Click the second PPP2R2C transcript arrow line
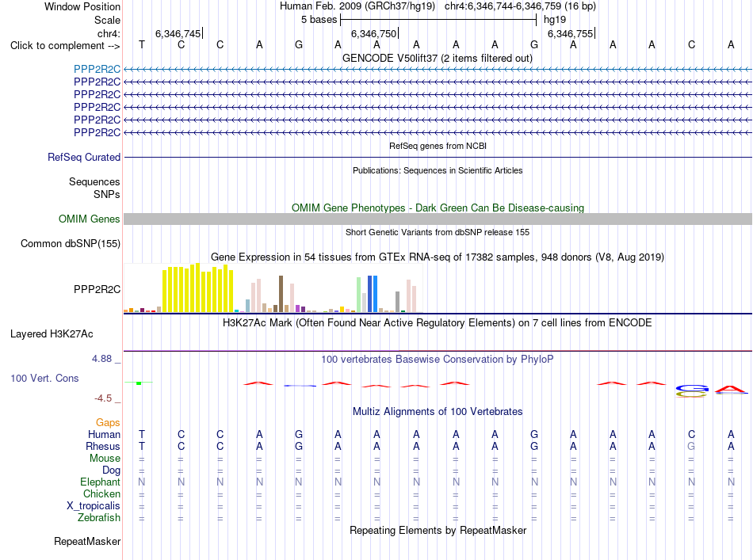Viewport: 753px width, 560px height. coord(438,82)
